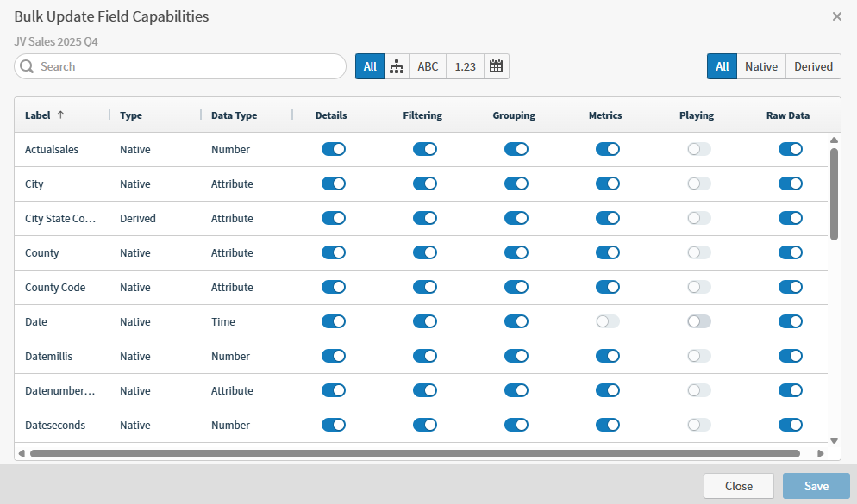The image size is (857, 504).
Task: Select the ABC text fields filter
Action: click(427, 66)
